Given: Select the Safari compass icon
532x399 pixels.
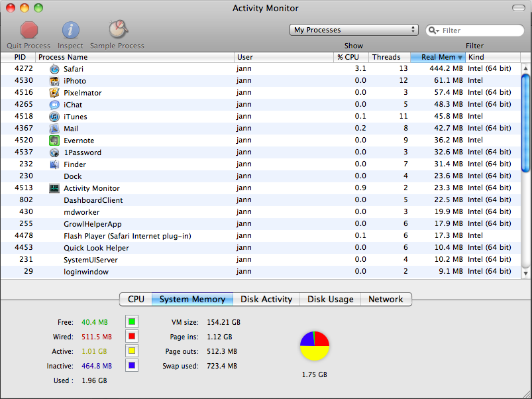Looking at the screenshot, I should [54, 69].
